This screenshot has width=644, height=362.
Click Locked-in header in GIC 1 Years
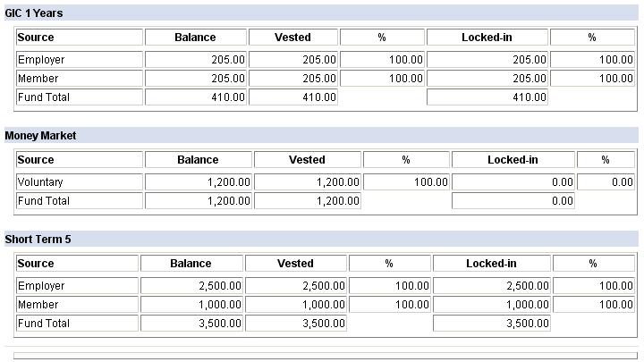pyautogui.click(x=487, y=38)
